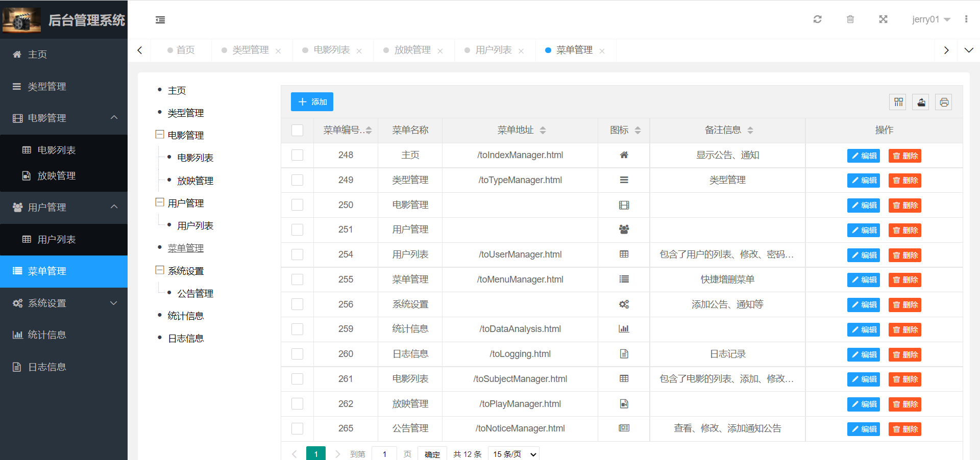Check the row 248 主页 checkbox
Screen dimensions: 980x460
(297, 155)
